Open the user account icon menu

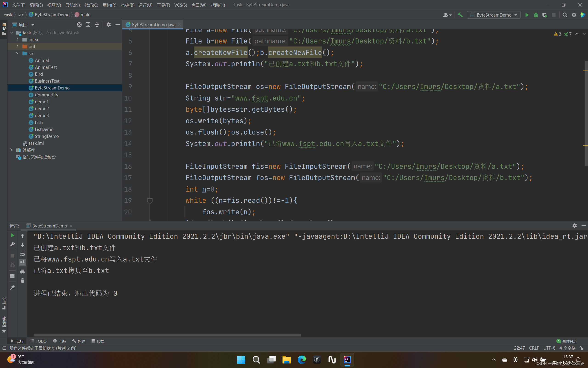[447, 15]
